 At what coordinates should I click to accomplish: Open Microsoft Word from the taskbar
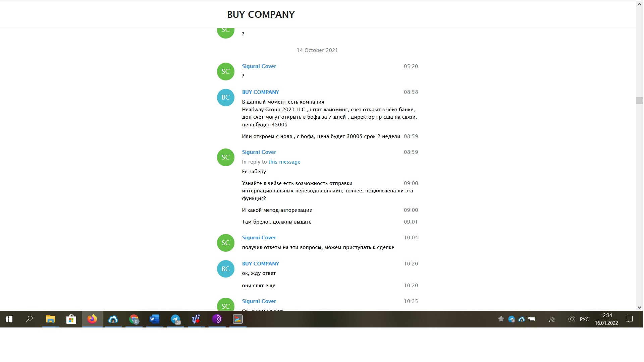155,319
